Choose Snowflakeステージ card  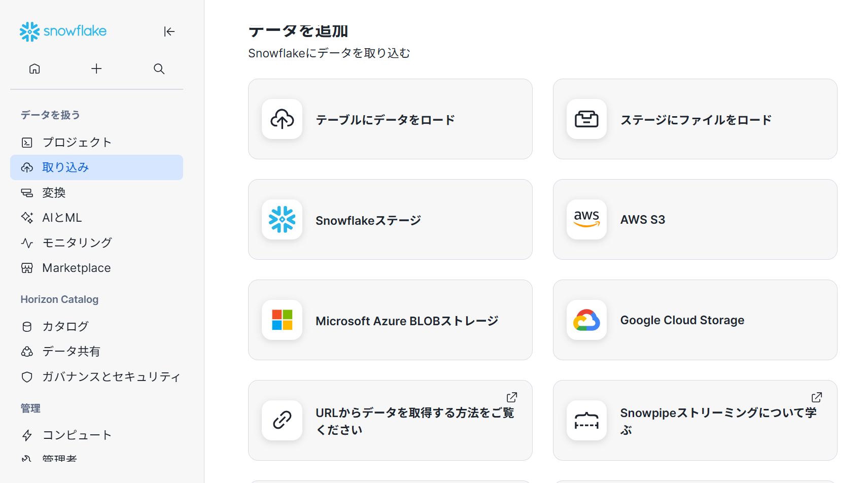390,220
